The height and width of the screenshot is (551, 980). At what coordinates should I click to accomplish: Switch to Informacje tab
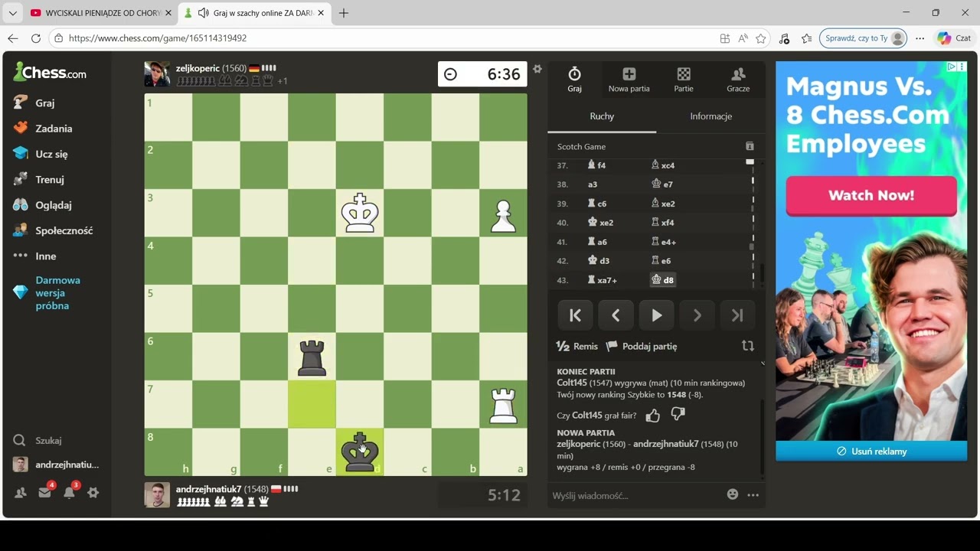711,116
